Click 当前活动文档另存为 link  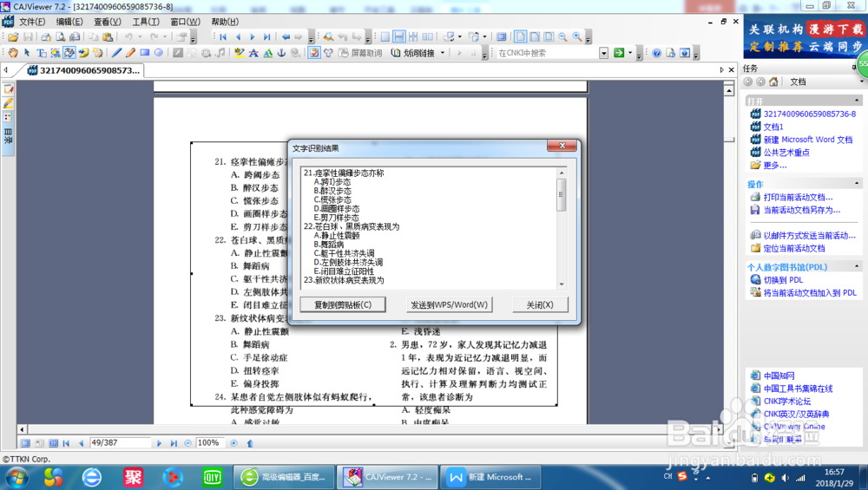(801, 210)
